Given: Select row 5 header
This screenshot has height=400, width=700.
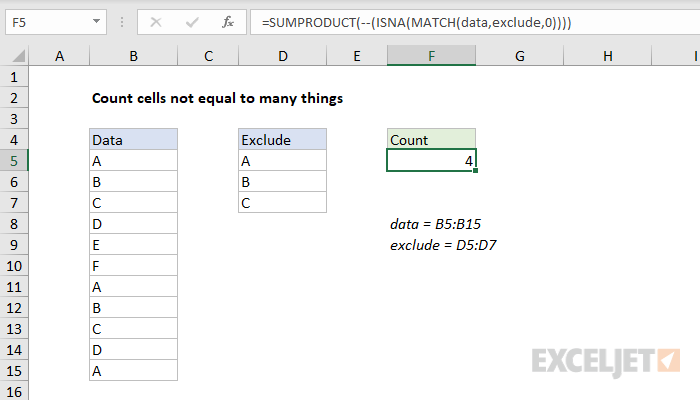Looking at the screenshot, I should [14, 160].
